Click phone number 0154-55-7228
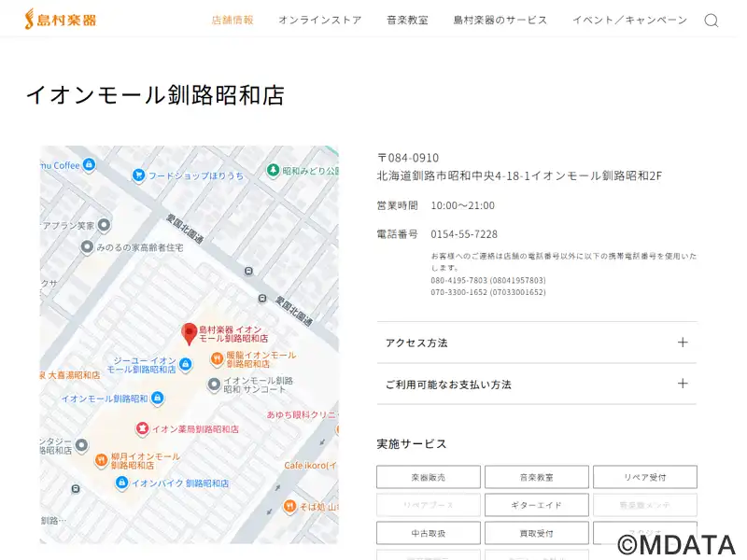The width and height of the screenshot is (747, 560). pyautogui.click(x=464, y=234)
